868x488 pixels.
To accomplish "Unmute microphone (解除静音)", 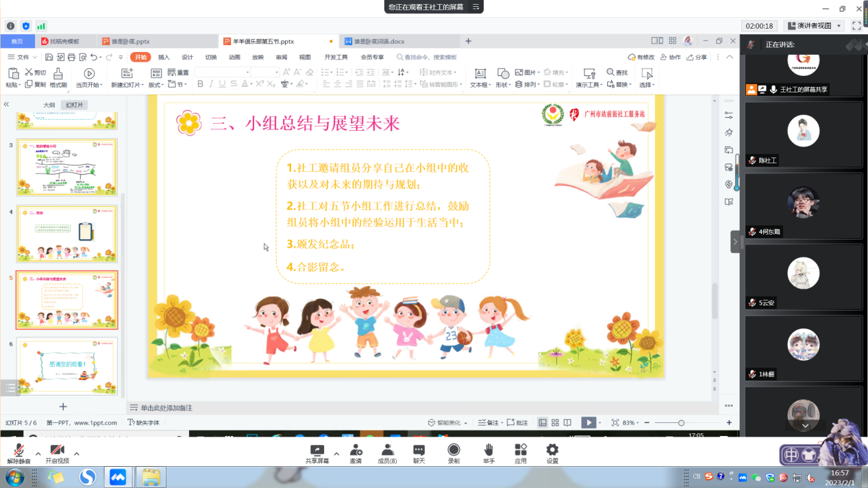I will point(18,454).
